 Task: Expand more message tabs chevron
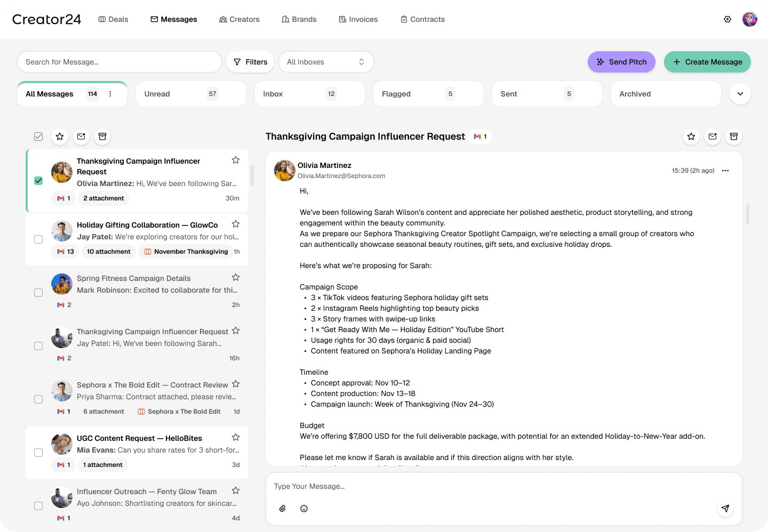[x=740, y=94]
